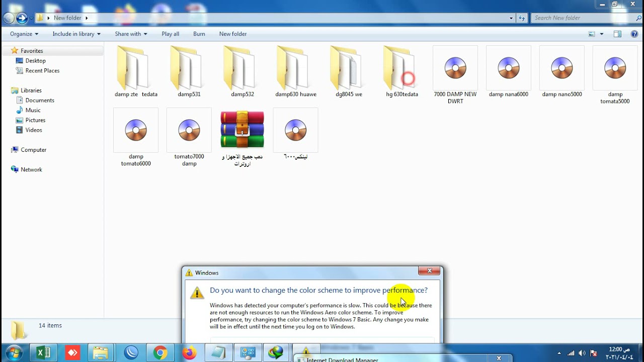Open the control panel style taskbar icon
Viewport: 644px width, 362px height.
pos(248,353)
